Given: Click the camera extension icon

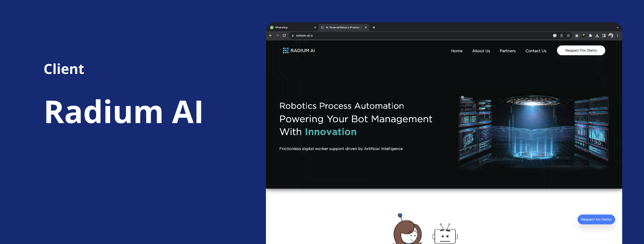Looking at the screenshot, I should [577, 36].
